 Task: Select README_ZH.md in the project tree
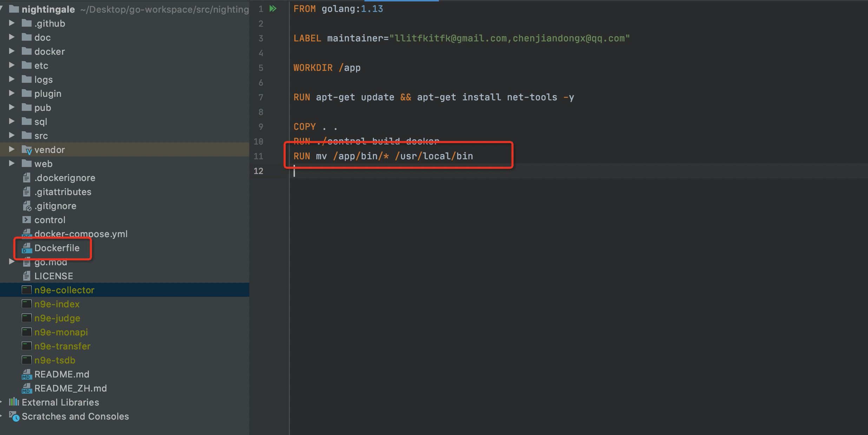pyautogui.click(x=70, y=388)
